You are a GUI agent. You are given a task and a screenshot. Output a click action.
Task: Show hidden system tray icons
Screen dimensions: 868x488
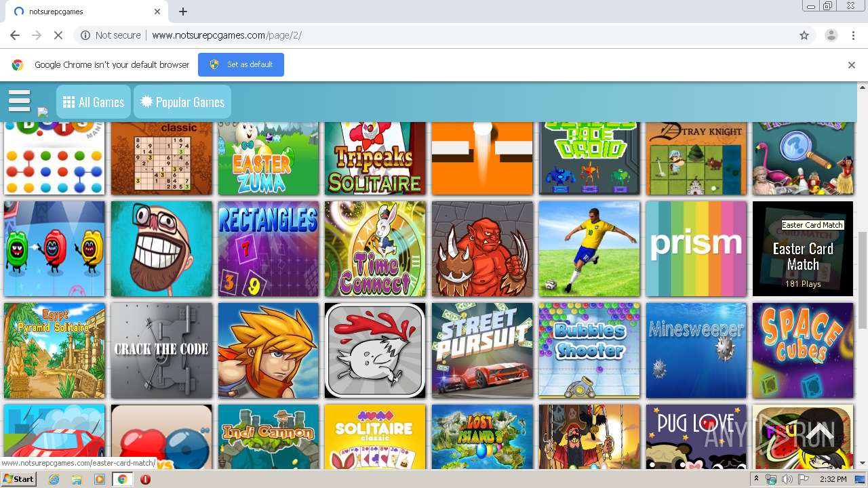tap(757, 479)
